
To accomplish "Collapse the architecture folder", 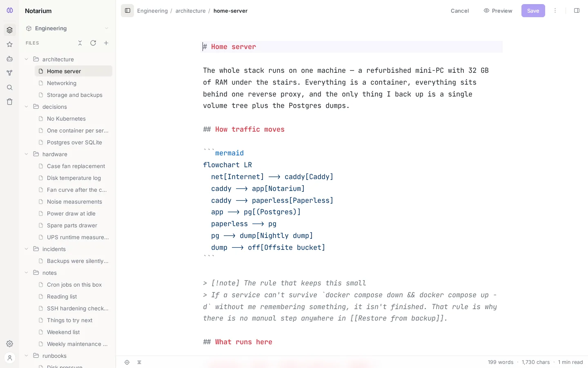I will click(x=27, y=59).
